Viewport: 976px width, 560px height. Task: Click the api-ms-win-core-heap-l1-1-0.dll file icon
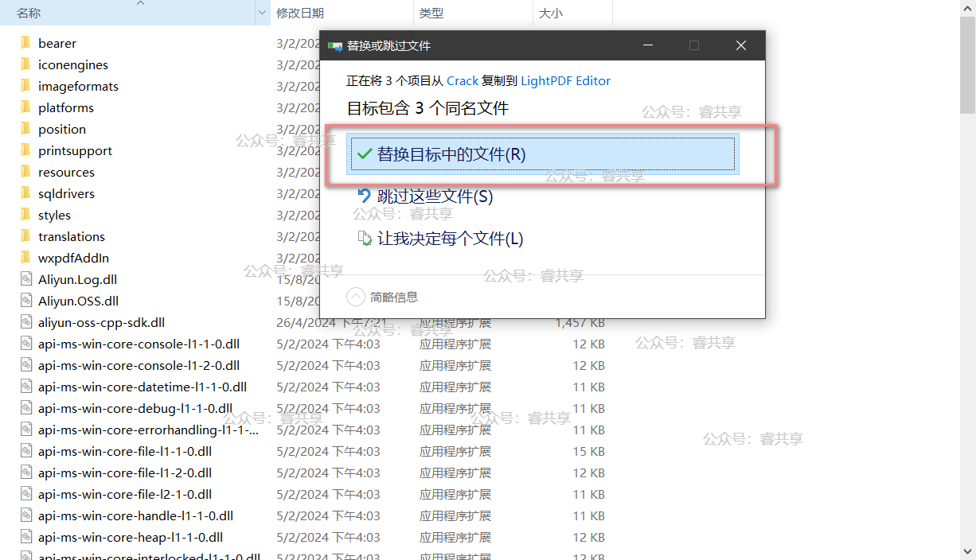click(x=25, y=537)
